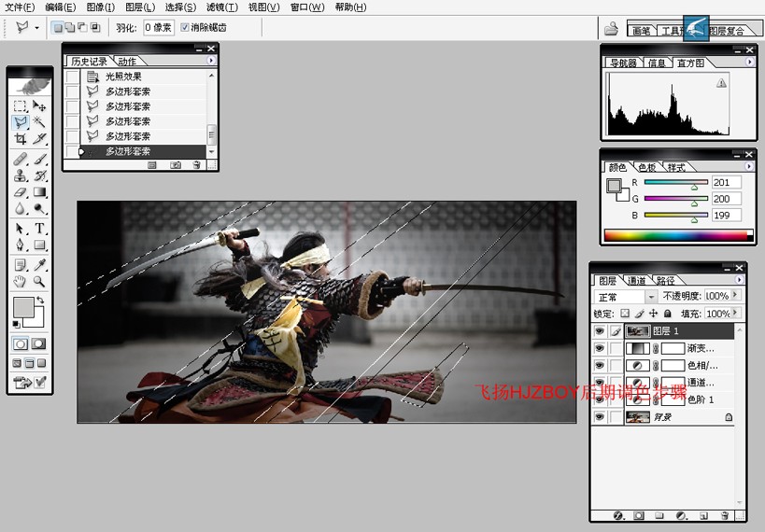Image resolution: width=765 pixels, height=532 pixels.
Task: Select the Zoom magnifier tool
Action: (39, 281)
